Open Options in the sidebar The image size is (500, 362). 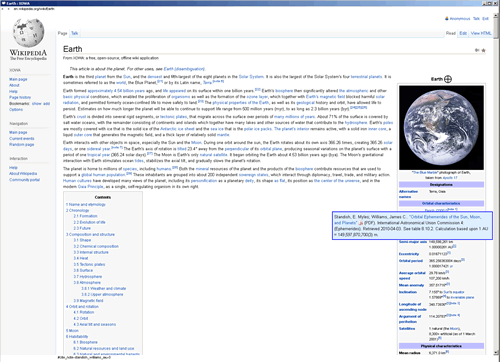tap(16, 110)
